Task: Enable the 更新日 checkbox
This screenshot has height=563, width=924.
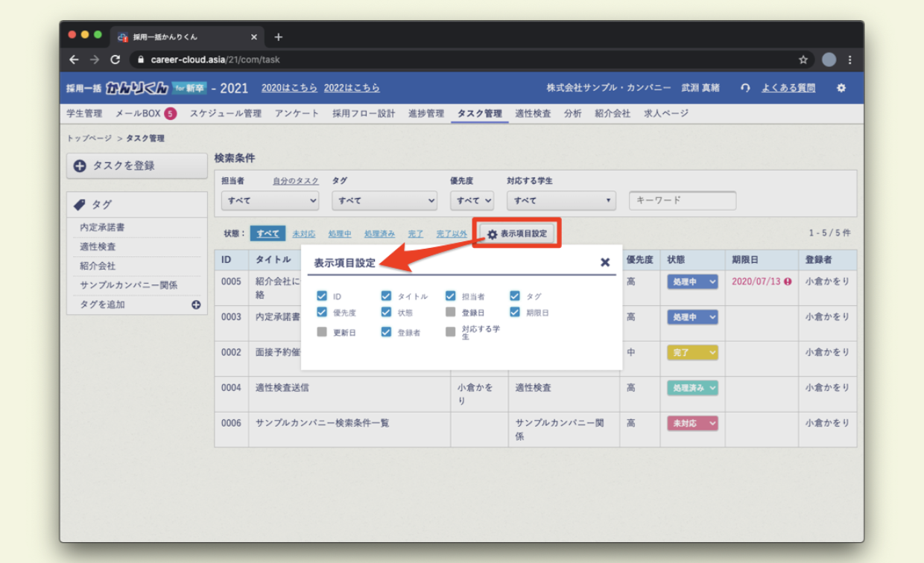Action: coord(322,332)
